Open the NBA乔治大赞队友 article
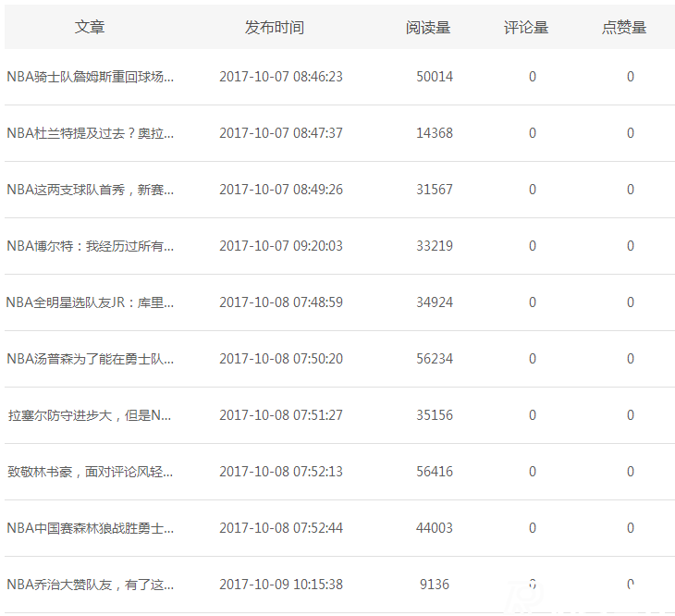Viewport: 675px width, 616px height. [90, 585]
